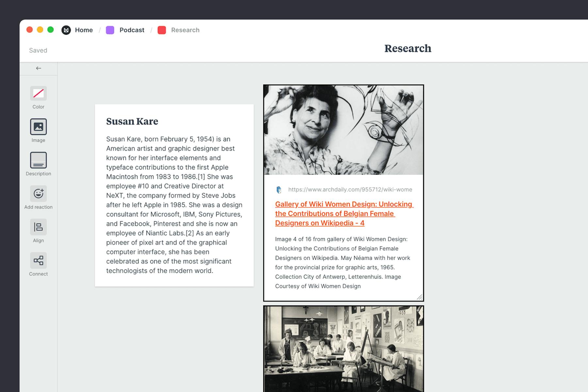Click the purple Podcast board icon
Screen dimensions: 588x392
click(x=110, y=30)
